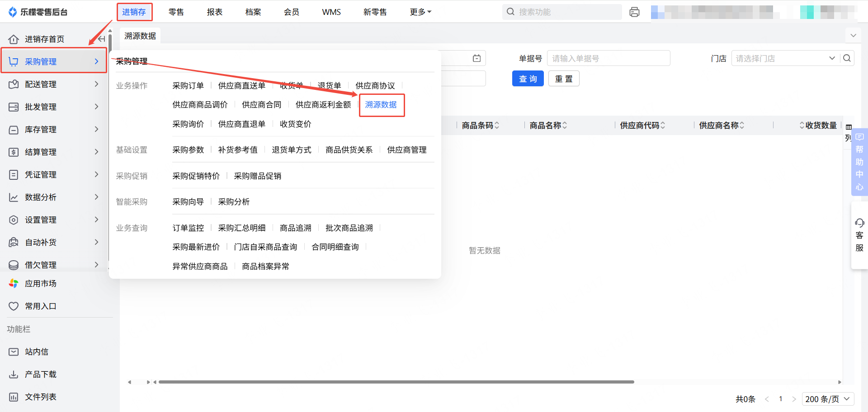Click the search magnifier beside store dropdown
868x412 pixels.
point(847,58)
